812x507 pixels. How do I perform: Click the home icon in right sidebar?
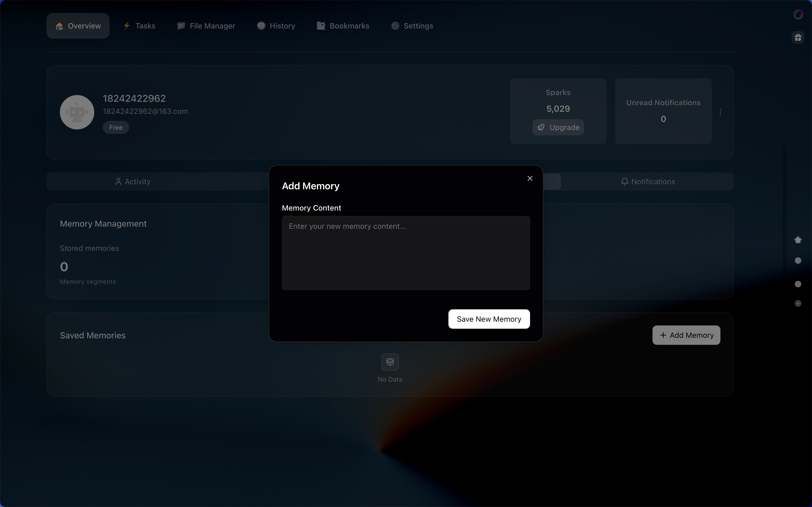tap(798, 240)
